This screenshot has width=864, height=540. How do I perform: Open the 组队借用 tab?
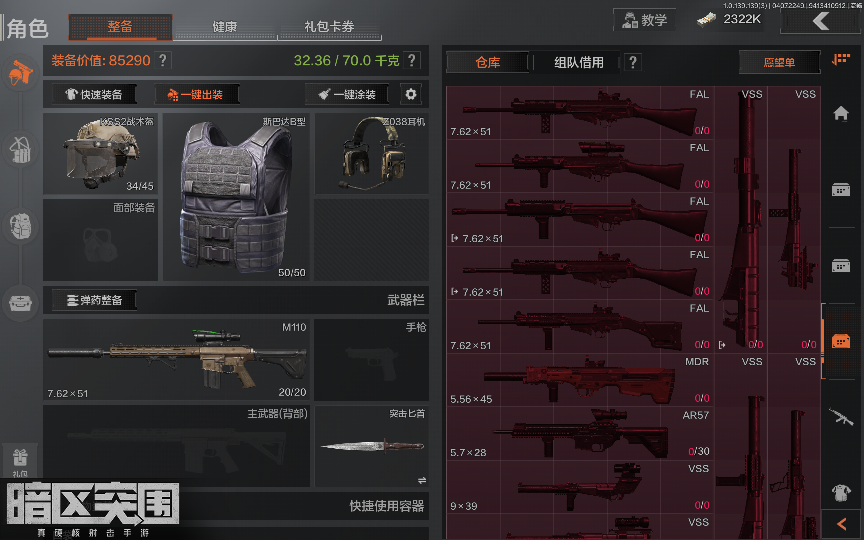click(x=579, y=62)
